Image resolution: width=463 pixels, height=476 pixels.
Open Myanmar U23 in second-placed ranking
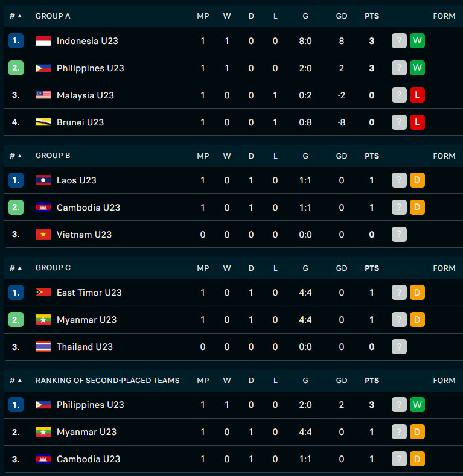[x=86, y=432]
